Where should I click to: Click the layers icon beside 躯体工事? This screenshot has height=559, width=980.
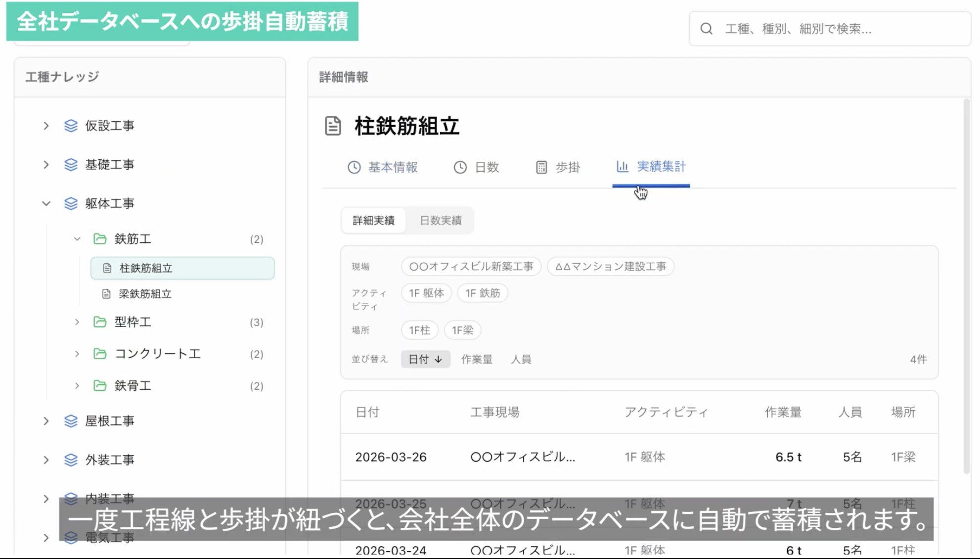tap(71, 203)
